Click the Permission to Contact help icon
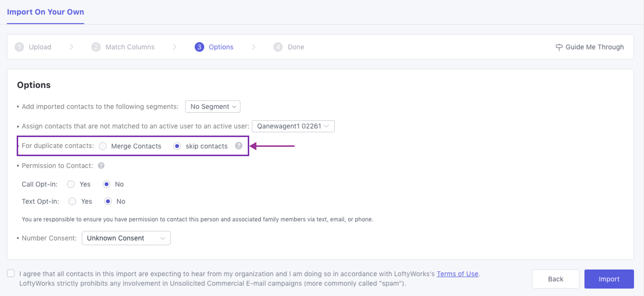The width and height of the screenshot is (644, 296). click(101, 165)
